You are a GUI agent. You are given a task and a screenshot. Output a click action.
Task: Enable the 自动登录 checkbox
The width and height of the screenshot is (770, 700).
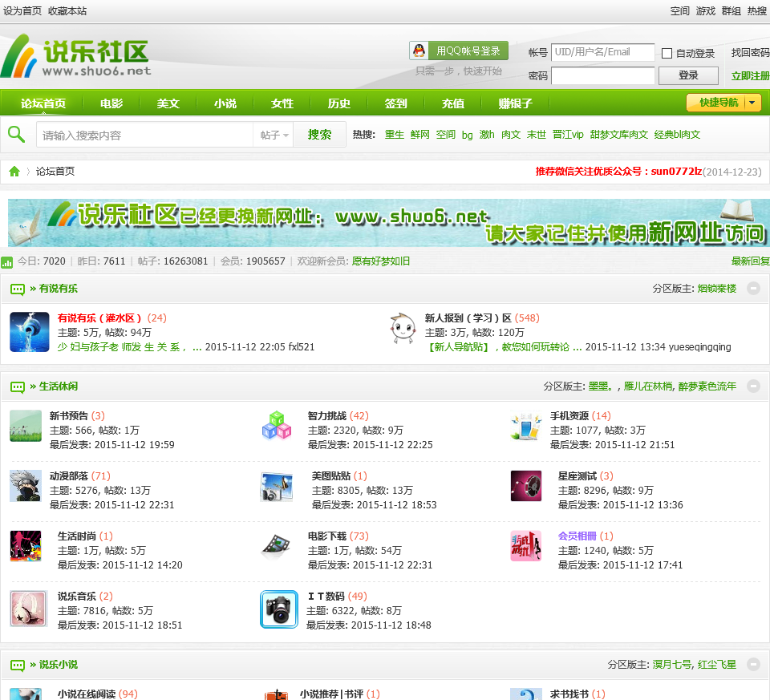(667, 53)
